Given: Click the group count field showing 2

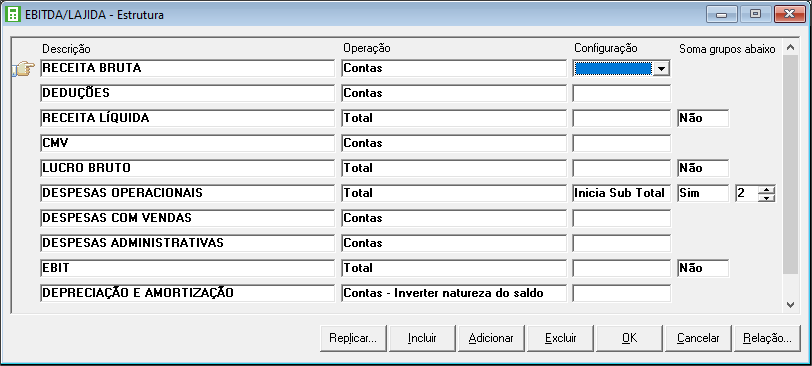Looking at the screenshot, I should [x=746, y=193].
